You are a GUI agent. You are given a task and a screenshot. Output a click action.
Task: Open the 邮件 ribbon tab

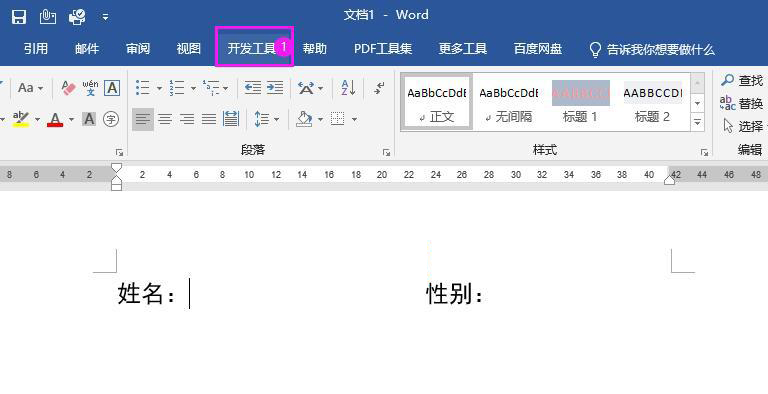(87, 49)
